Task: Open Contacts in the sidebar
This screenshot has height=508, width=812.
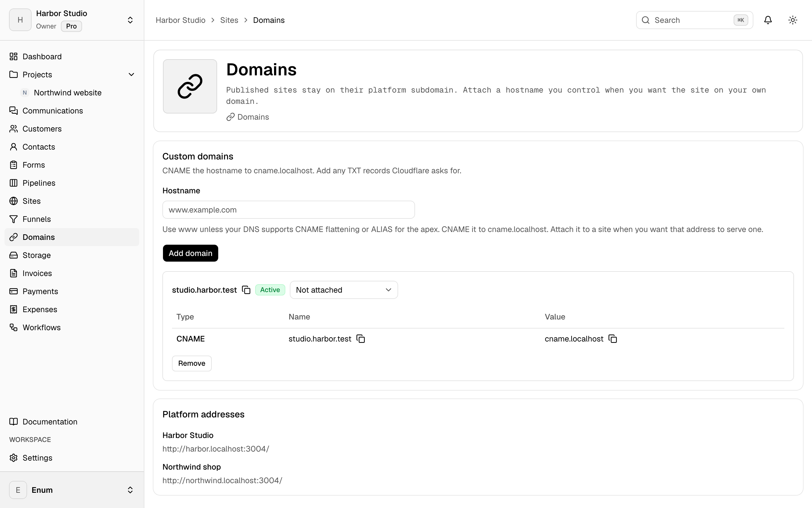Action: (x=72, y=147)
